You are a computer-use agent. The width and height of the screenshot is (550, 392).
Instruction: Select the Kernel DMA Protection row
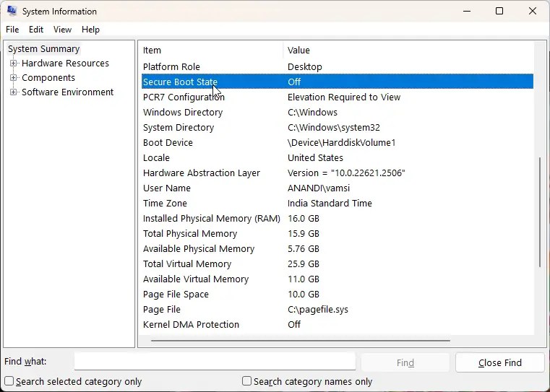(x=338, y=324)
